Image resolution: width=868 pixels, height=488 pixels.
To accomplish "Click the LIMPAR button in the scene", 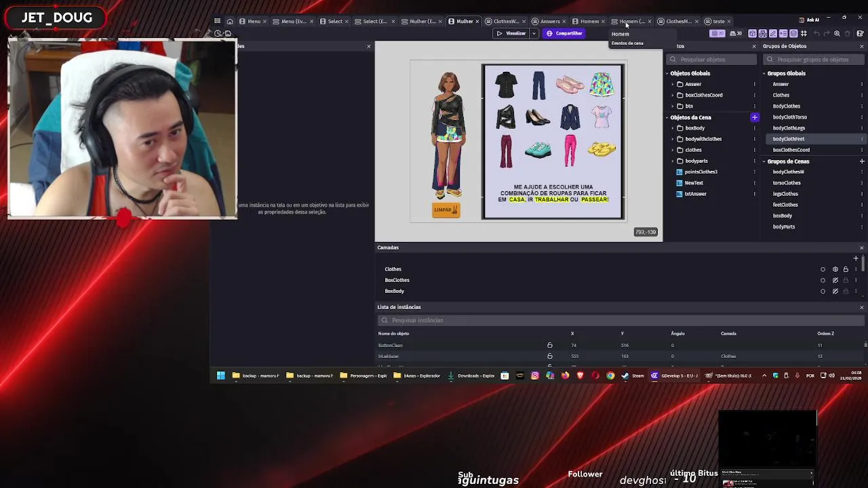I will click(446, 210).
